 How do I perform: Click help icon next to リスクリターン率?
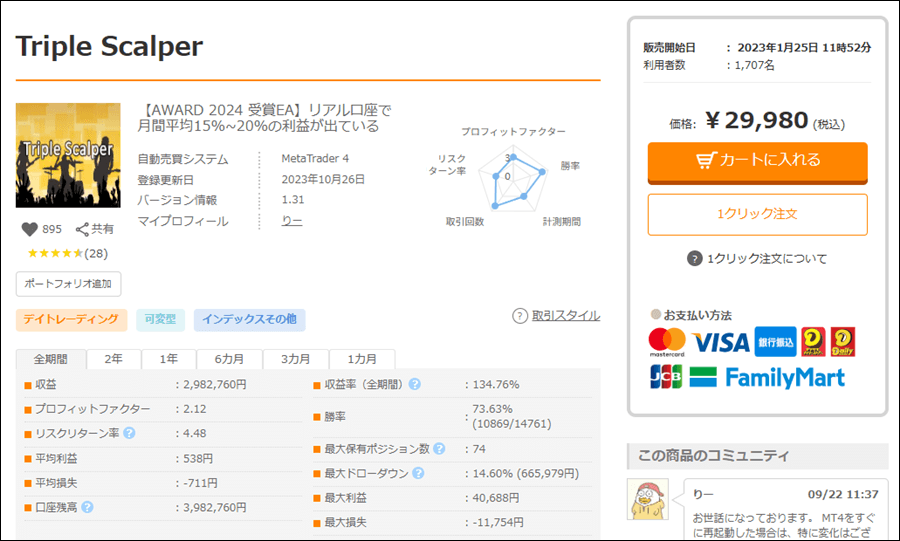tap(129, 433)
